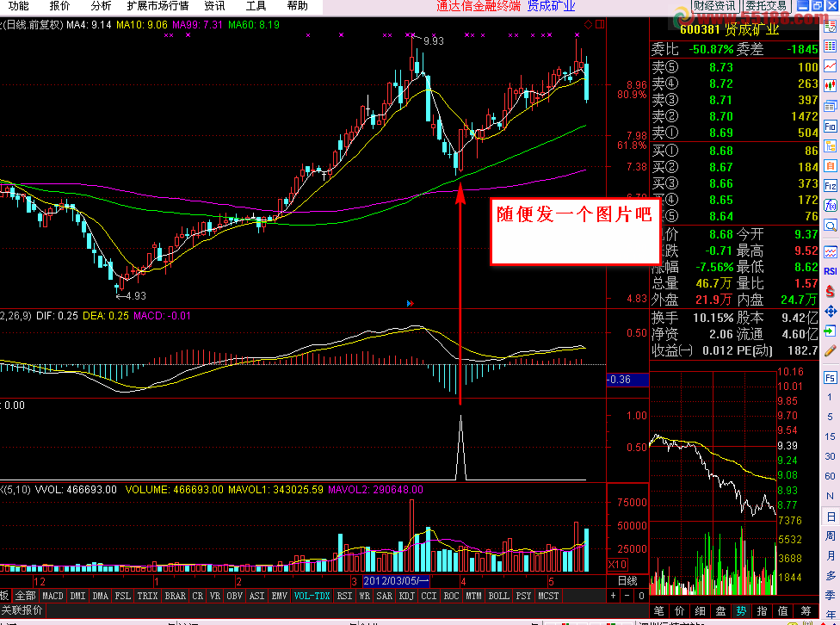Open the Fio panel icon
This screenshot has width=840, height=625.
(830, 127)
